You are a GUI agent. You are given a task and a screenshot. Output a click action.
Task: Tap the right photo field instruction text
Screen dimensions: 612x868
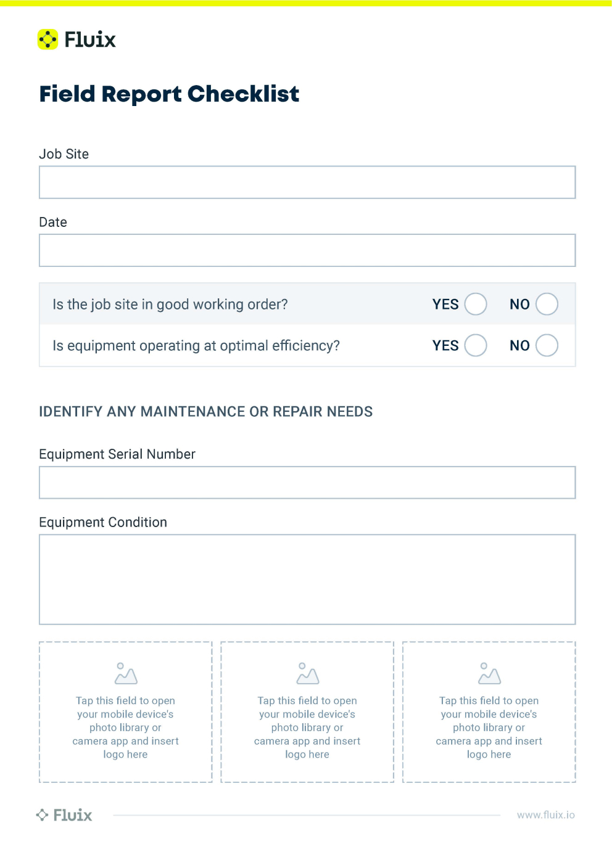coord(489,727)
